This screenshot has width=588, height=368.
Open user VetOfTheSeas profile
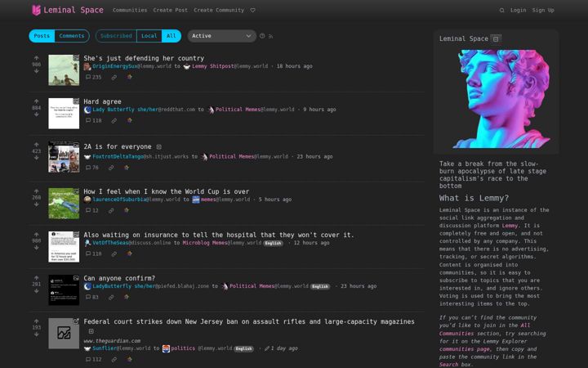point(110,243)
